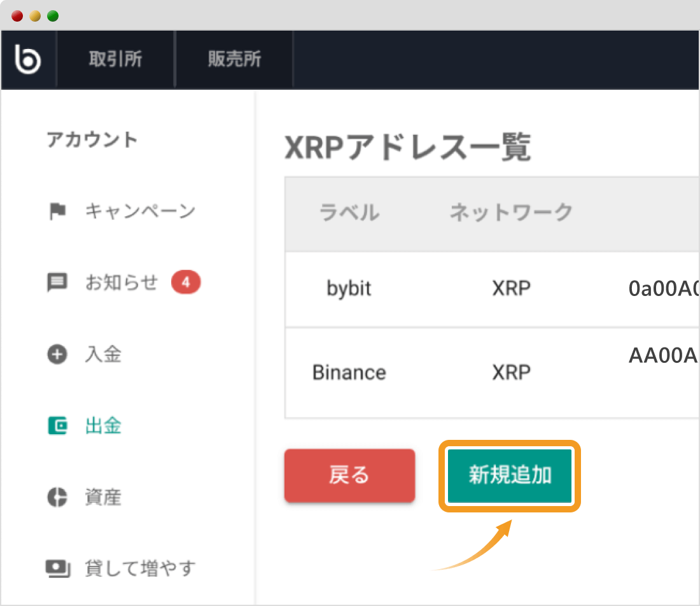Click the ネットワーク column header
The width and height of the screenshot is (700, 606).
pyautogui.click(x=511, y=212)
